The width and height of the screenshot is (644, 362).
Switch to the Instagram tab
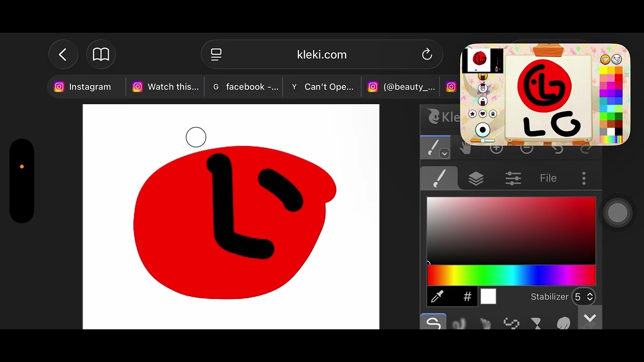click(83, 87)
